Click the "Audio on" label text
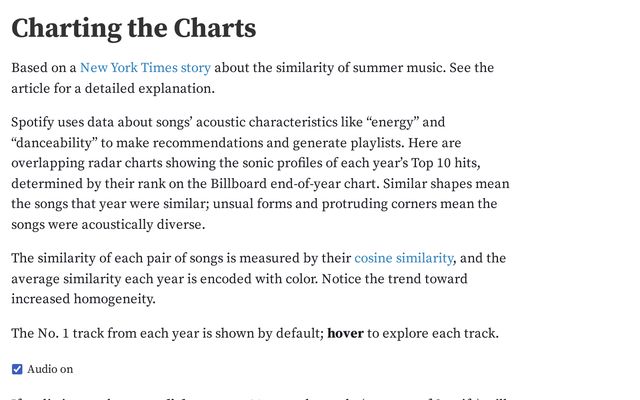The width and height of the screenshot is (640, 400). click(50, 369)
